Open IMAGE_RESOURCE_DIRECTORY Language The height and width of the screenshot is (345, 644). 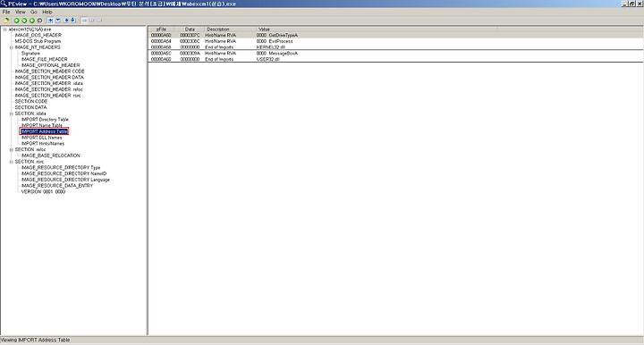(x=65, y=180)
